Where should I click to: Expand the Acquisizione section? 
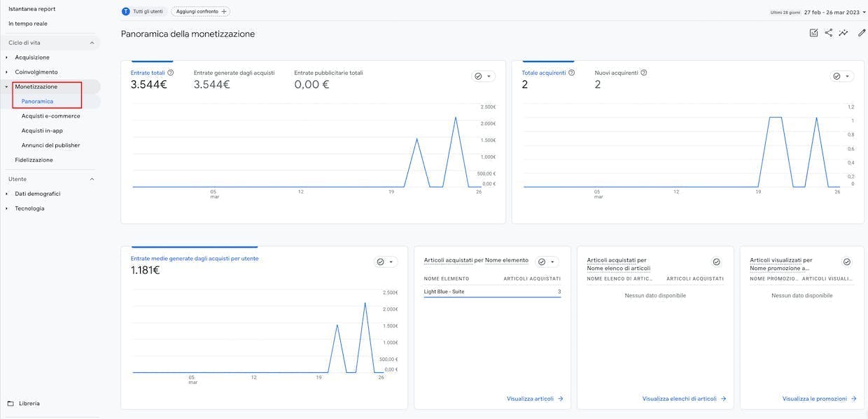(x=7, y=57)
